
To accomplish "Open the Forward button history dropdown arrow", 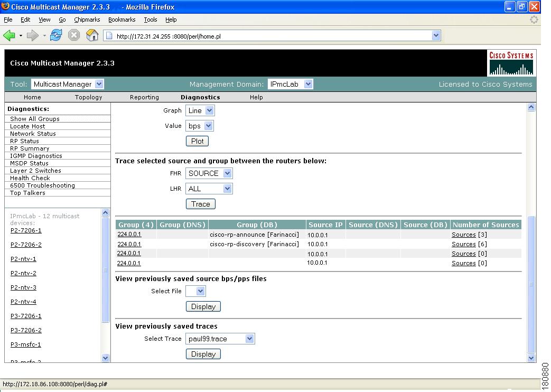I will coord(44,35).
